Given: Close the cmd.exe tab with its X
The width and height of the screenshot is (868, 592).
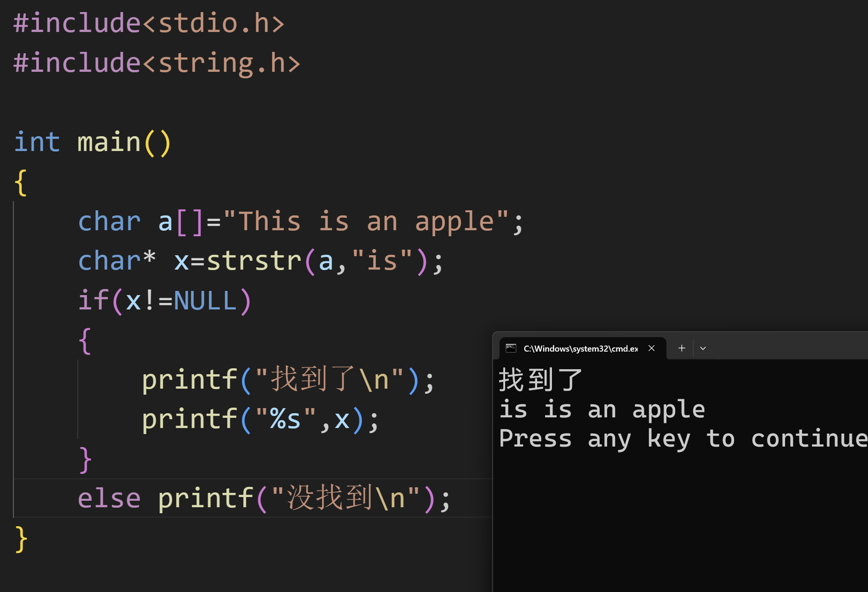Looking at the screenshot, I should 651,348.
